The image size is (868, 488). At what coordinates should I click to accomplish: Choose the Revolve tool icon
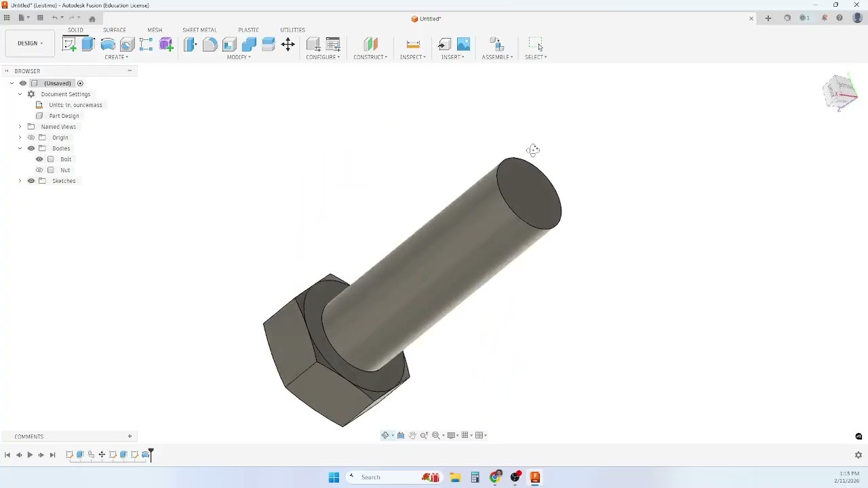pyautogui.click(x=108, y=45)
